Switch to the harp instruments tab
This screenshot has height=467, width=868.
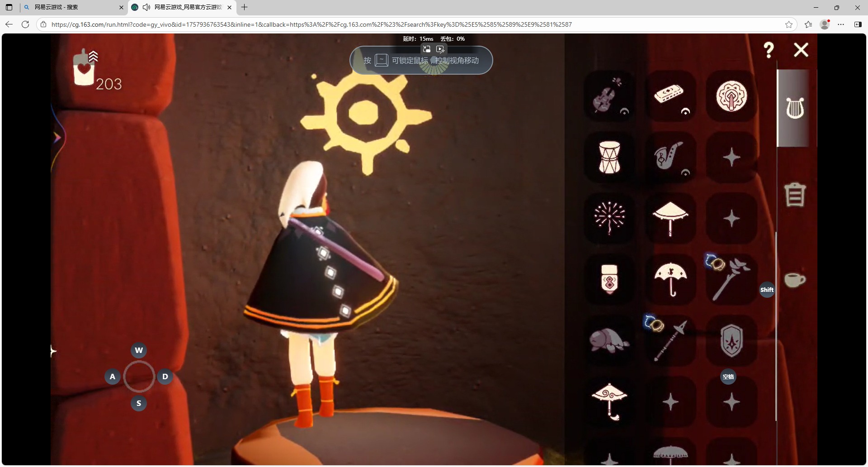click(795, 109)
